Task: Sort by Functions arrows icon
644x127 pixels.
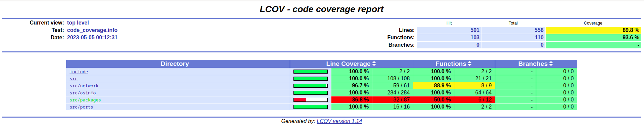Action: coord(470,64)
